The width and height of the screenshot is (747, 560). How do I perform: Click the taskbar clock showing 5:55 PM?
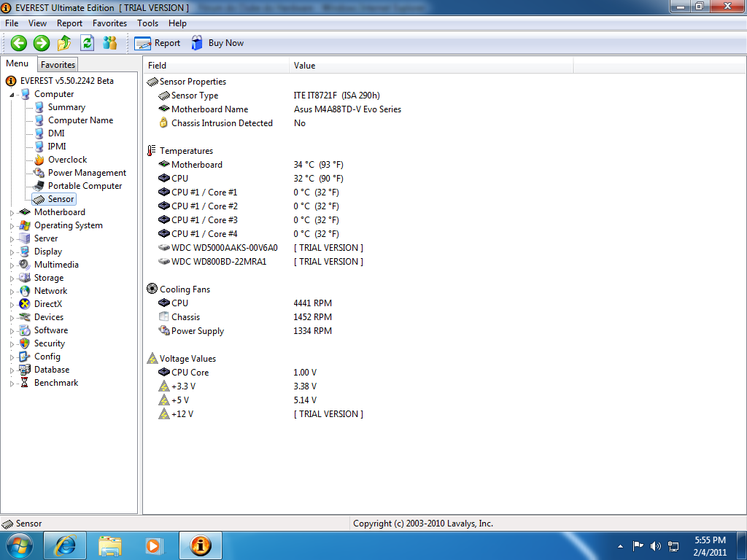pos(710,546)
